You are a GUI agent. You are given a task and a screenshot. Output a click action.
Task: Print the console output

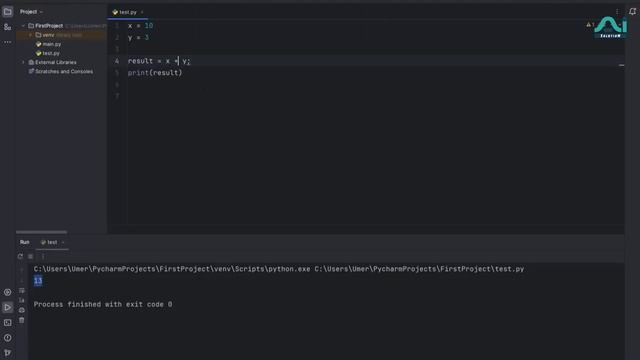click(22, 310)
